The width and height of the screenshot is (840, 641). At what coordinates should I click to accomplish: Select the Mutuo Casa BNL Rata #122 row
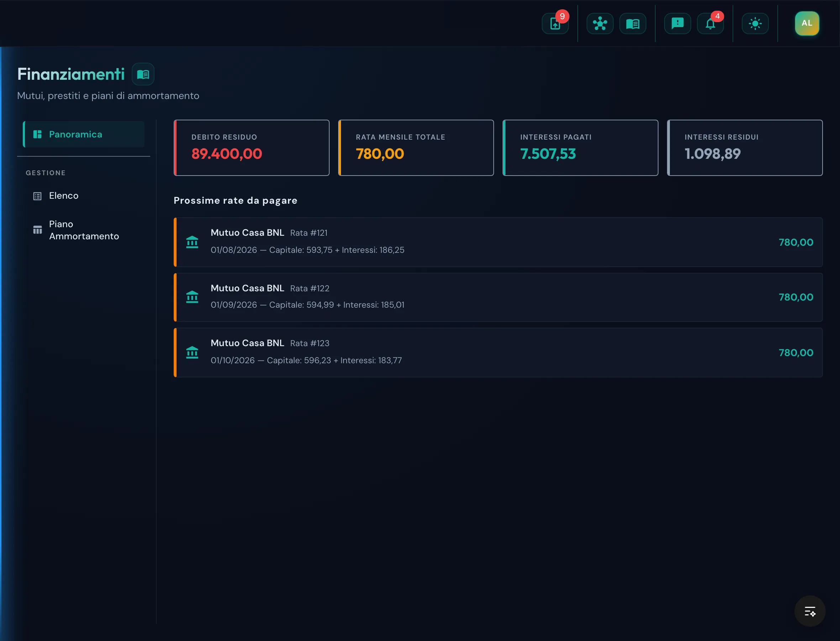pyautogui.click(x=498, y=297)
